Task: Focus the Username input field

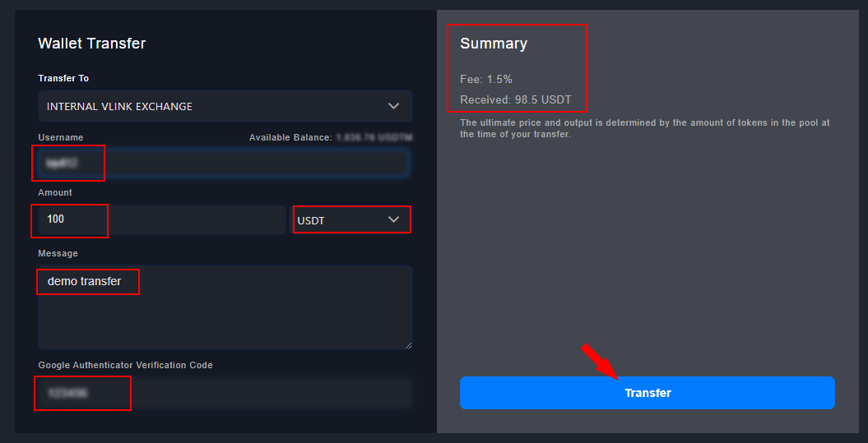Action: coord(224,164)
